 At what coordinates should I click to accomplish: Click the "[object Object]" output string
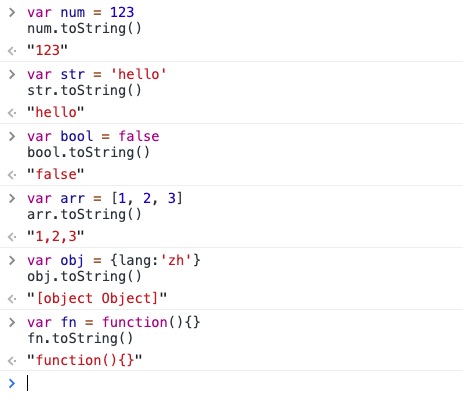[x=97, y=298]
